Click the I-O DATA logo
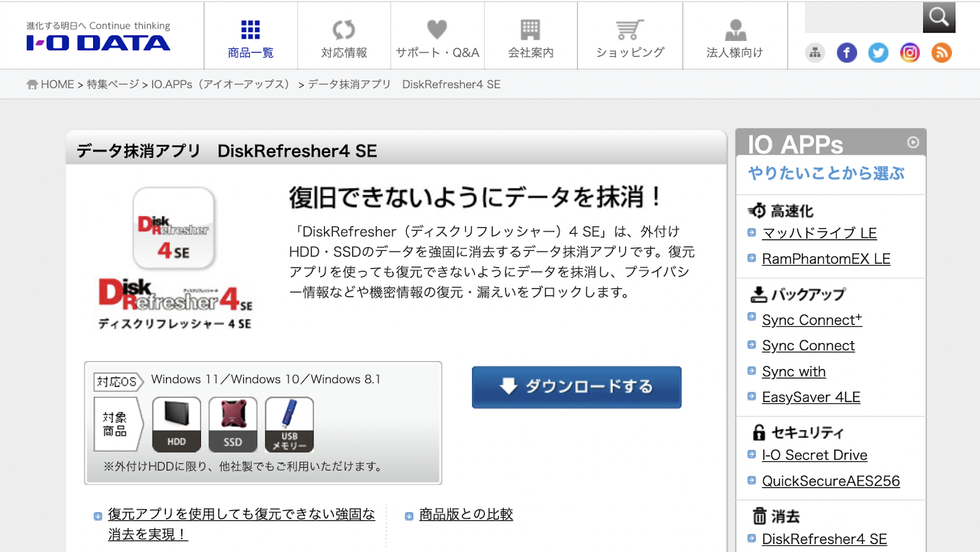980x552 pixels. click(x=98, y=42)
